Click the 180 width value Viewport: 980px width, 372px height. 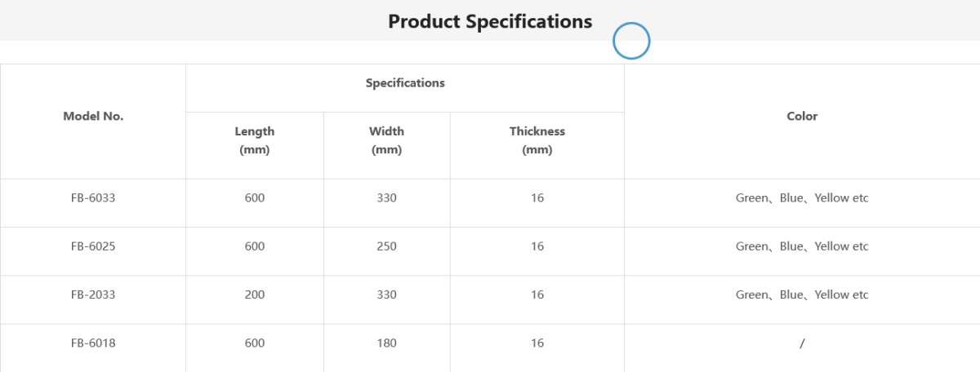coord(386,343)
